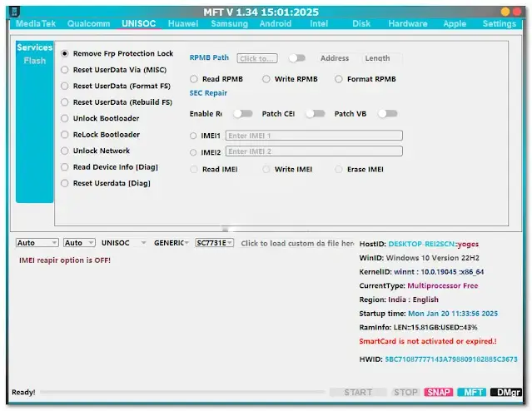532x411 pixels.
Task: Select Remove Frp Protection Lock option
Action: pos(117,53)
